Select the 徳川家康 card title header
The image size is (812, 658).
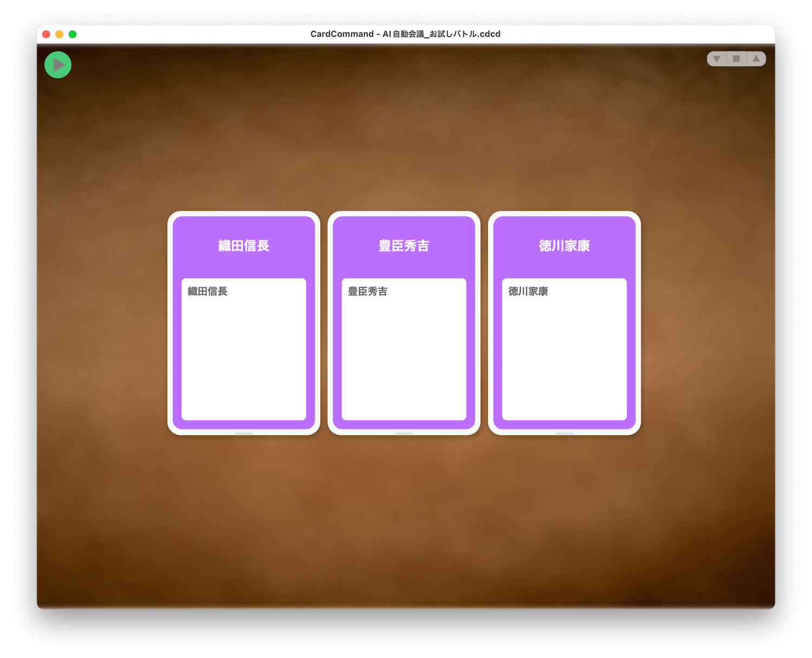564,246
